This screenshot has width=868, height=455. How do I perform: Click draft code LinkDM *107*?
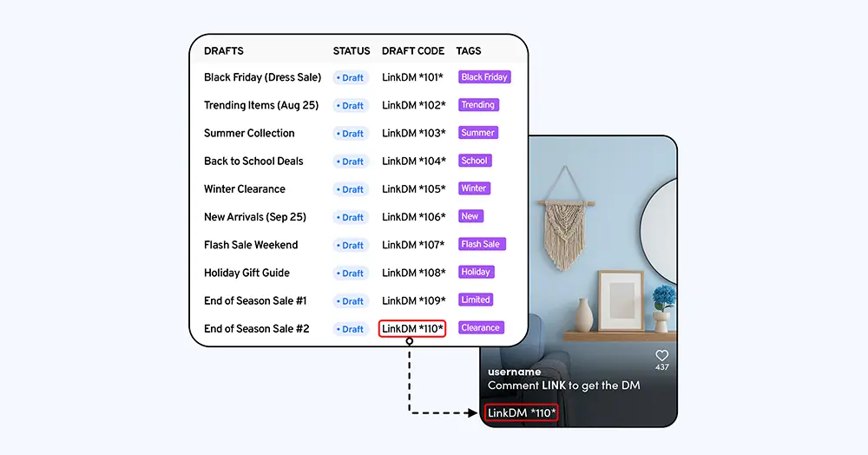click(x=413, y=245)
